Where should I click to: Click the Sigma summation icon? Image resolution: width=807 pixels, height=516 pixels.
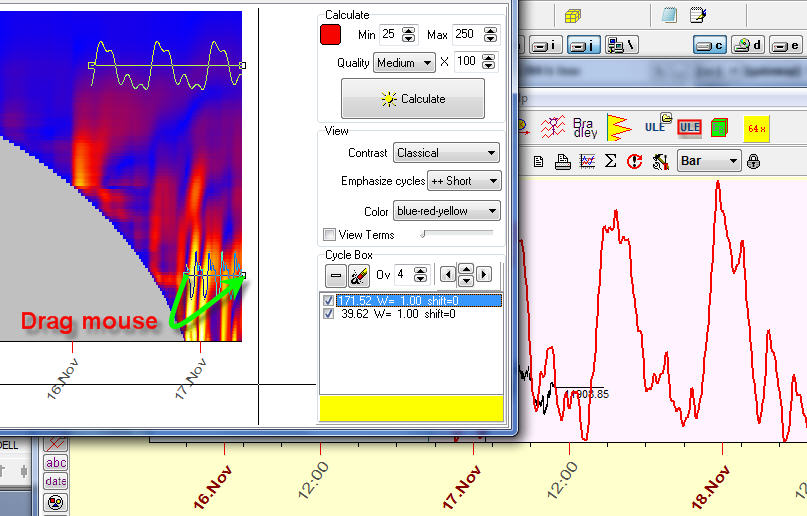[x=610, y=161]
